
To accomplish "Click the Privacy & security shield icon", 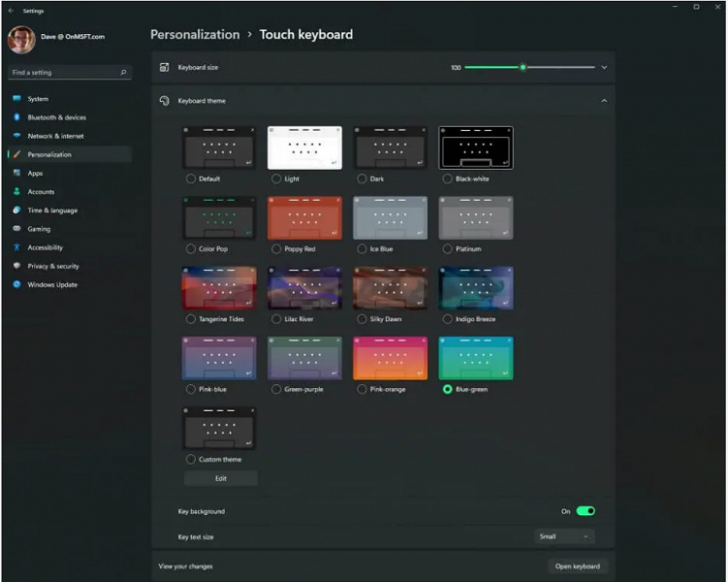I will click(16, 266).
